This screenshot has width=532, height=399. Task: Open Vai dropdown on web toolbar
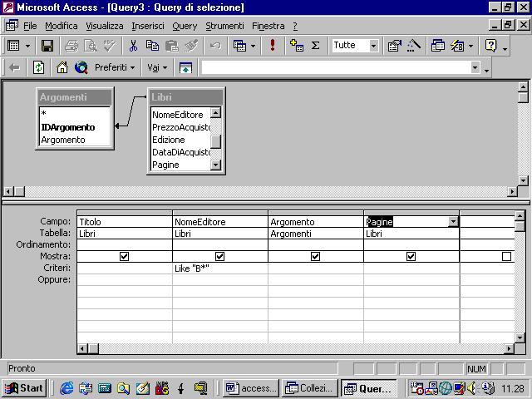pyautogui.click(x=157, y=68)
